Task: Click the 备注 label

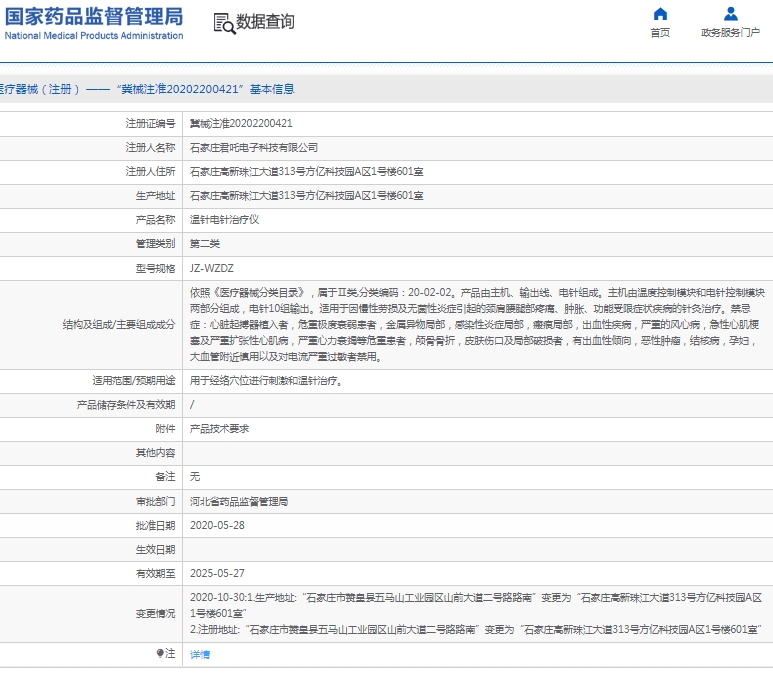Action: point(165,477)
